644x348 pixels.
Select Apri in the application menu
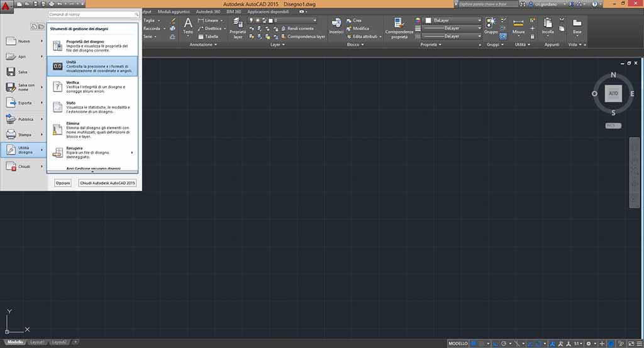click(24, 57)
